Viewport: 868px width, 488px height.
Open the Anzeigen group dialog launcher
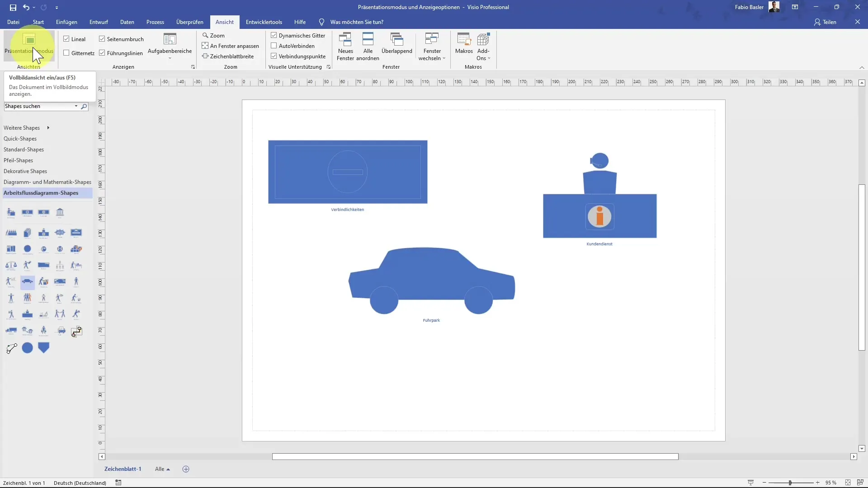(x=193, y=67)
